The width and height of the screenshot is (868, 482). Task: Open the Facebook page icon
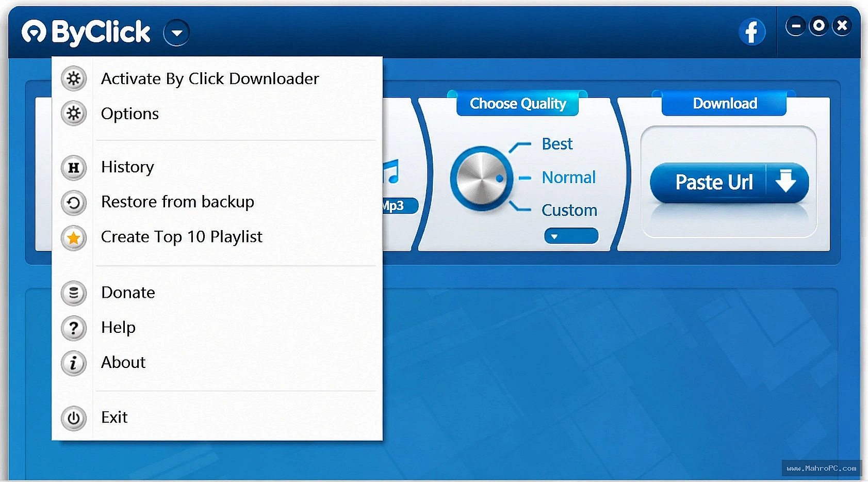[x=752, y=32]
